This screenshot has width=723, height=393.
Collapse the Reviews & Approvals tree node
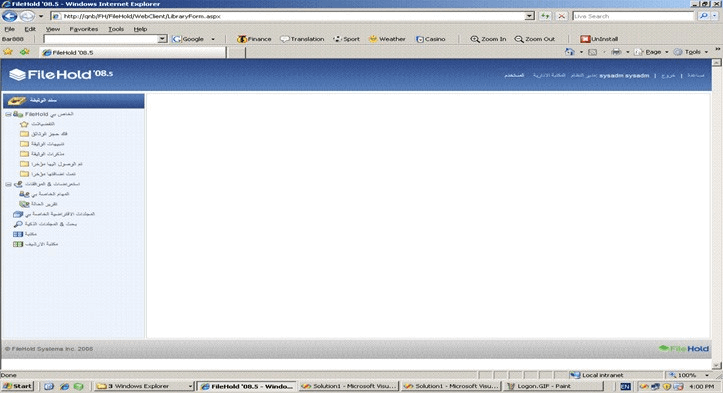[x=8, y=184]
